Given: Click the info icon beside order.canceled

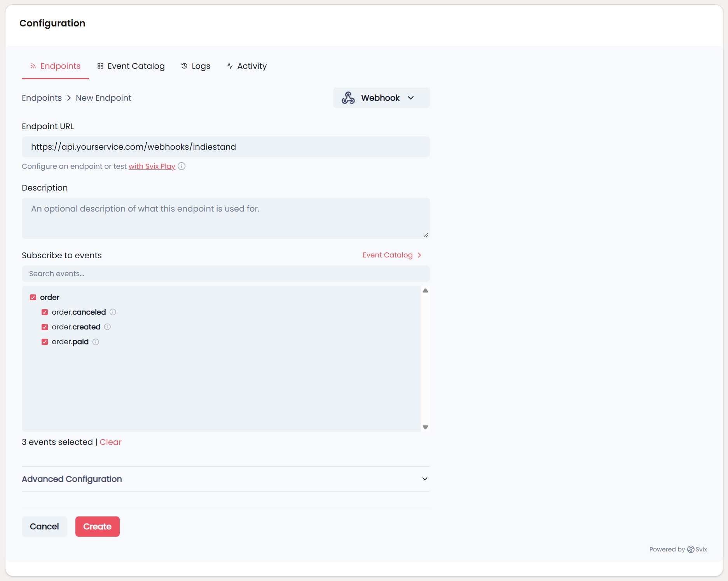Looking at the screenshot, I should pos(113,312).
